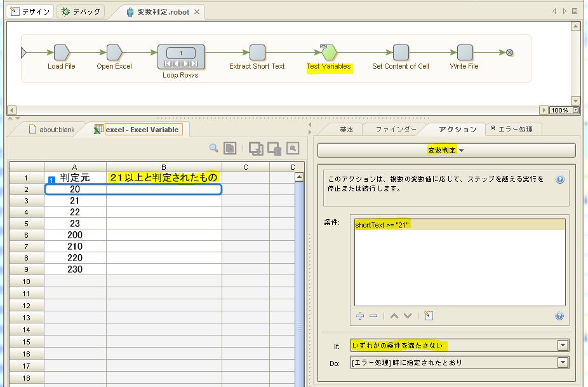This screenshot has height=387, width=588.
Task: Click the copy-pages icon in Excel toolbar
Action: pos(230,148)
